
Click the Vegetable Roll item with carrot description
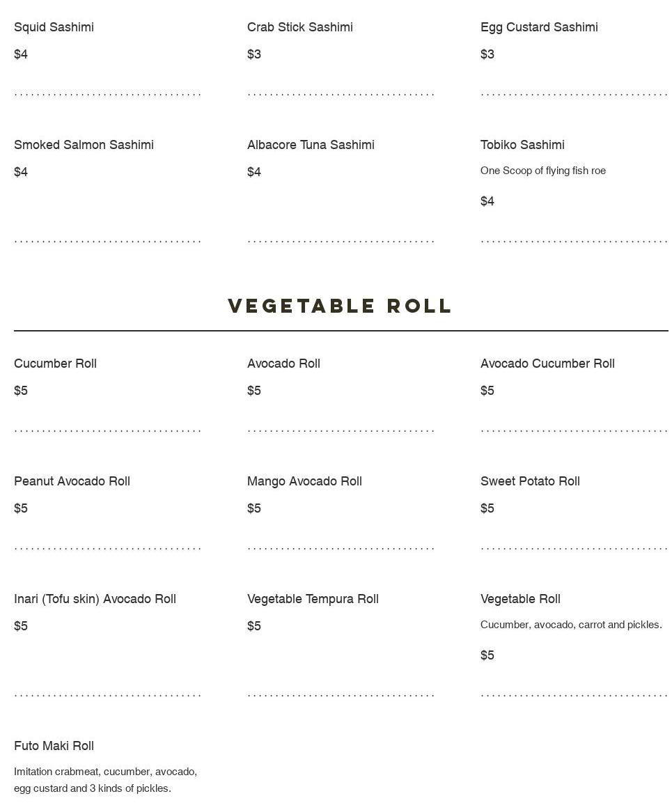click(520, 599)
